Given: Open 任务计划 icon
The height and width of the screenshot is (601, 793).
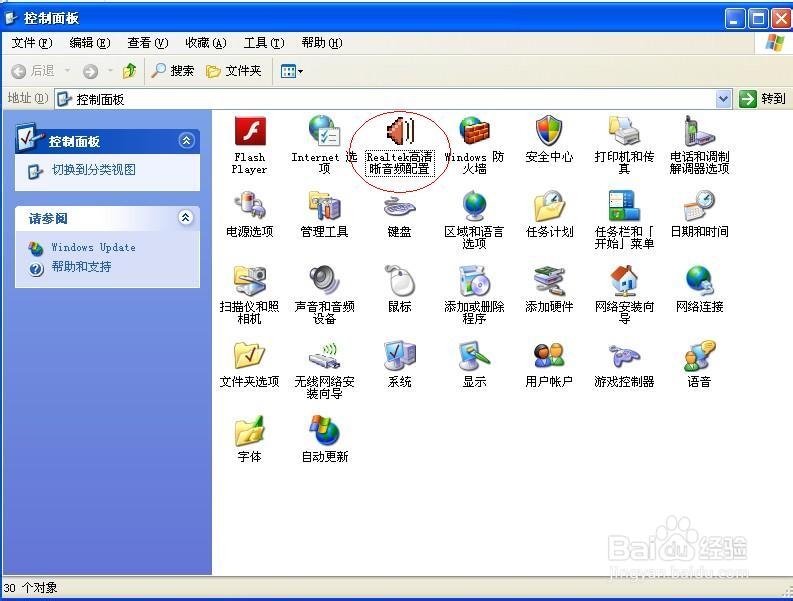Looking at the screenshot, I should pos(549,205).
